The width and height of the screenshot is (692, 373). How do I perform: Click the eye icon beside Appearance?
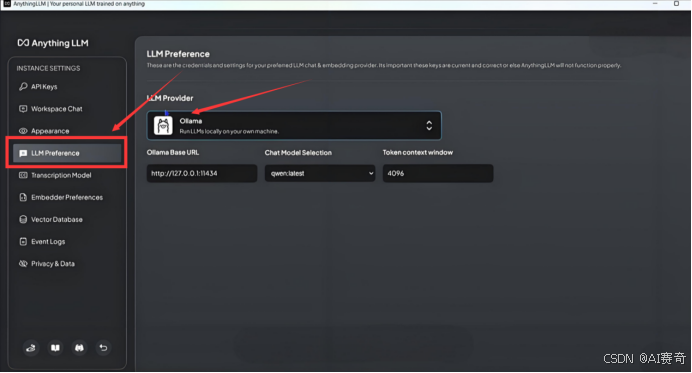click(x=23, y=131)
